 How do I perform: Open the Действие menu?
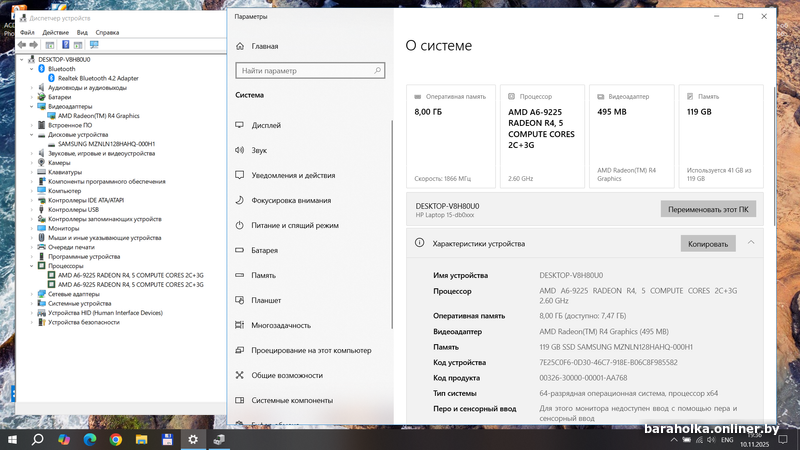(x=55, y=32)
